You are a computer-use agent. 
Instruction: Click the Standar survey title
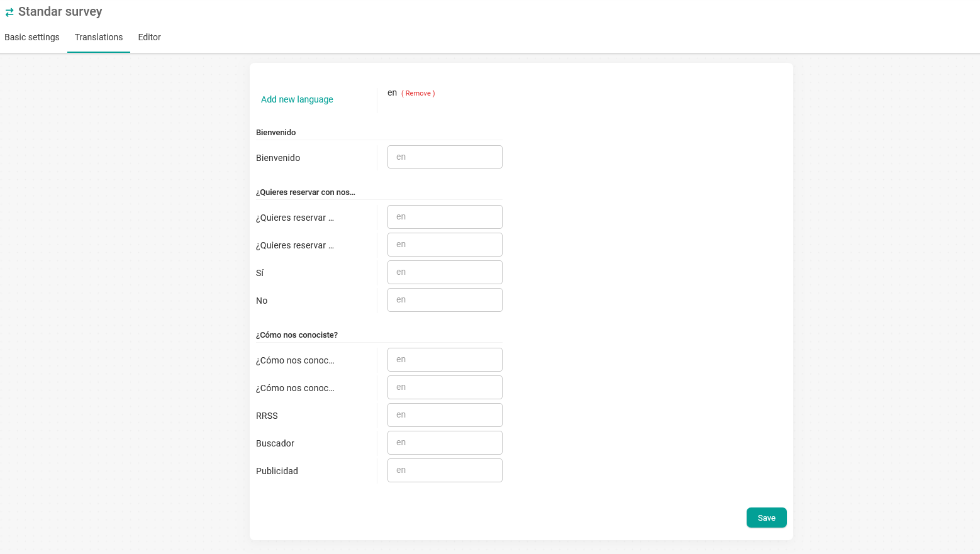[x=60, y=11]
